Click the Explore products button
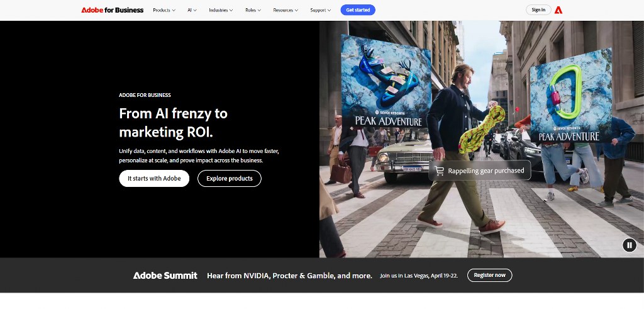This screenshot has width=644, height=309. click(229, 178)
